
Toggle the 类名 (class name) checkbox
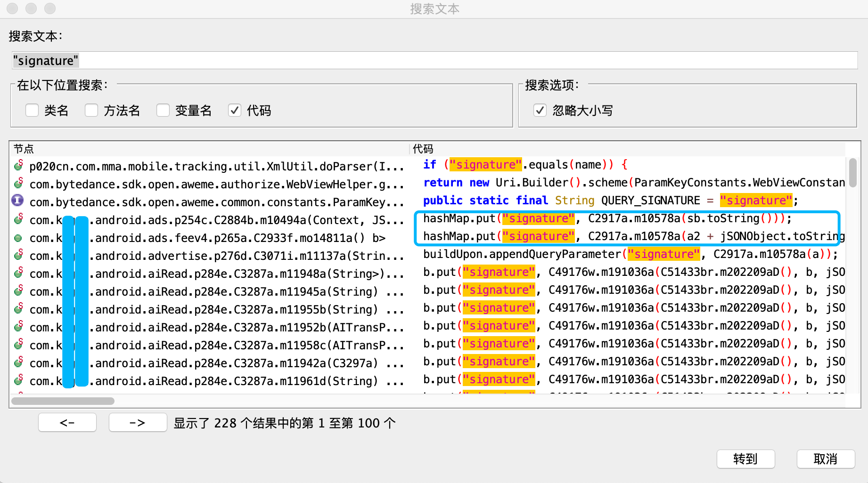tap(32, 110)
